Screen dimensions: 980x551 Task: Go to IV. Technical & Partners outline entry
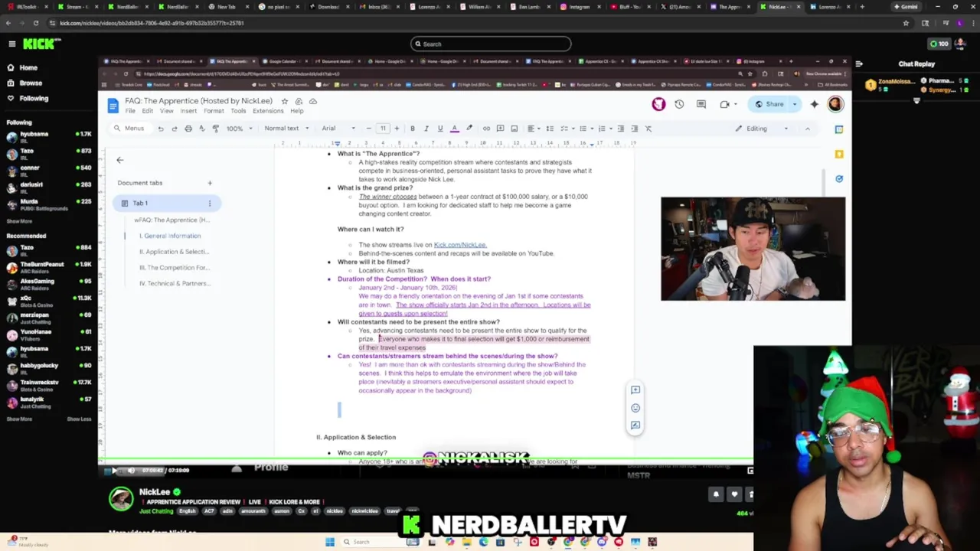(174, 283)
